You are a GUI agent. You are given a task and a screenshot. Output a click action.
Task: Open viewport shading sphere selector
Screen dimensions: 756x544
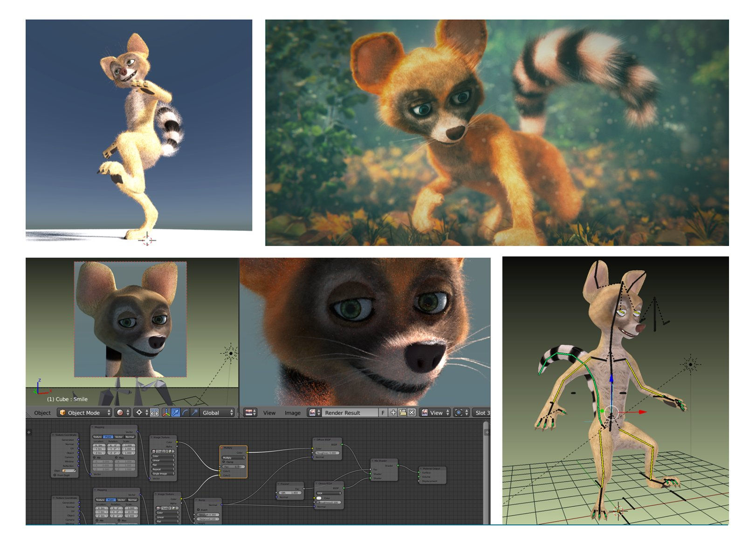tap(123, 413)
